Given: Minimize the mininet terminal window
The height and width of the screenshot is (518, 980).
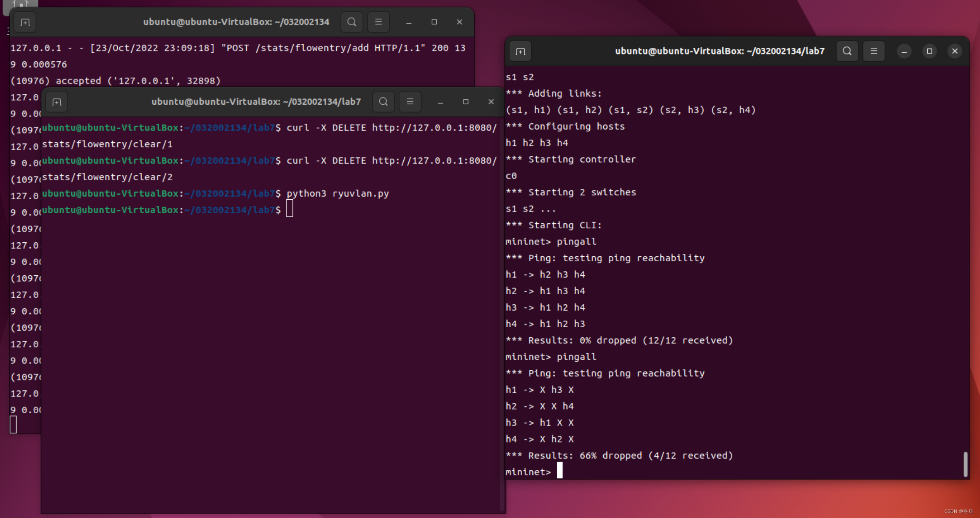Looking at the screenshot, I should click(904, 51).
